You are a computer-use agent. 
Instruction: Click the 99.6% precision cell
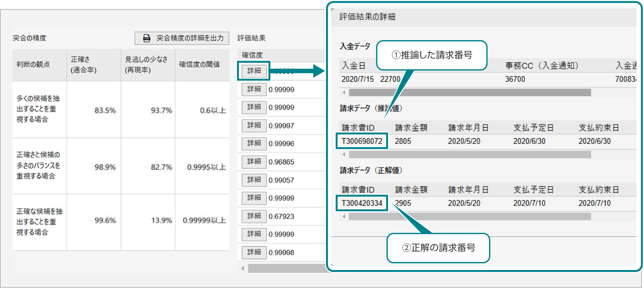pyautogui.click(x=94, y=222)
